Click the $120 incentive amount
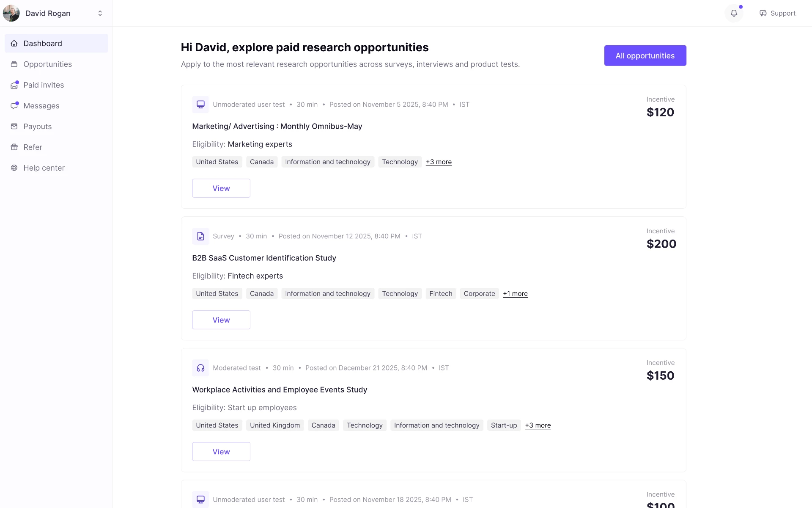The width and height of the screenshot is (812, 508). pos(660,112)
